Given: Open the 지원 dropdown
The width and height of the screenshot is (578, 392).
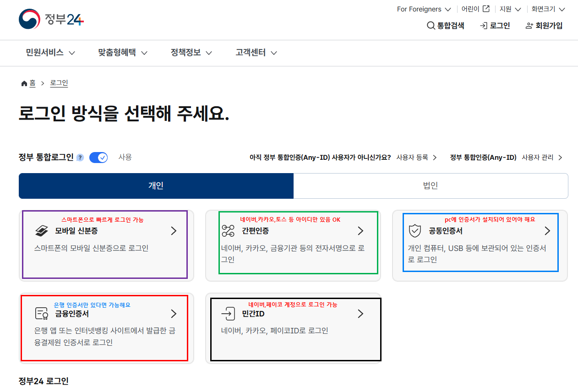Looking at the screenshot, I should [x=510, y=9].
